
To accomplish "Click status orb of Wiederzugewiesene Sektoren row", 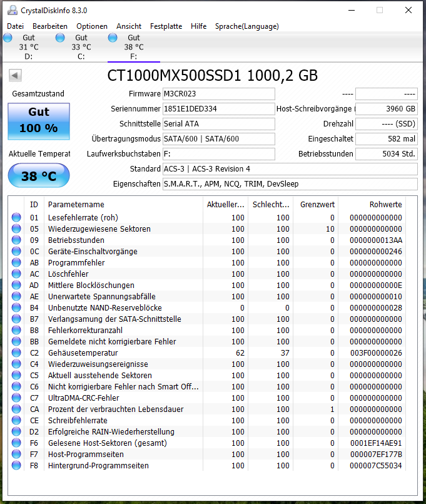I will 16,229.
